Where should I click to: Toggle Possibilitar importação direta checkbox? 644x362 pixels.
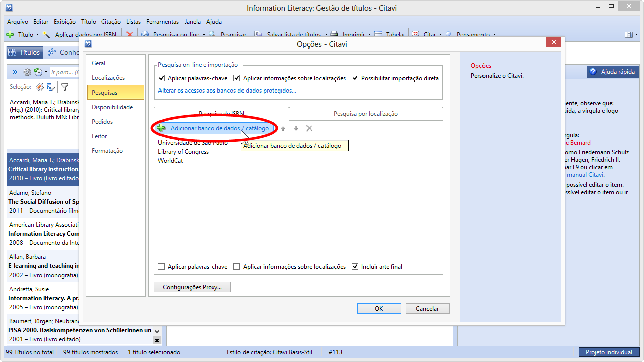coord(355,78)
